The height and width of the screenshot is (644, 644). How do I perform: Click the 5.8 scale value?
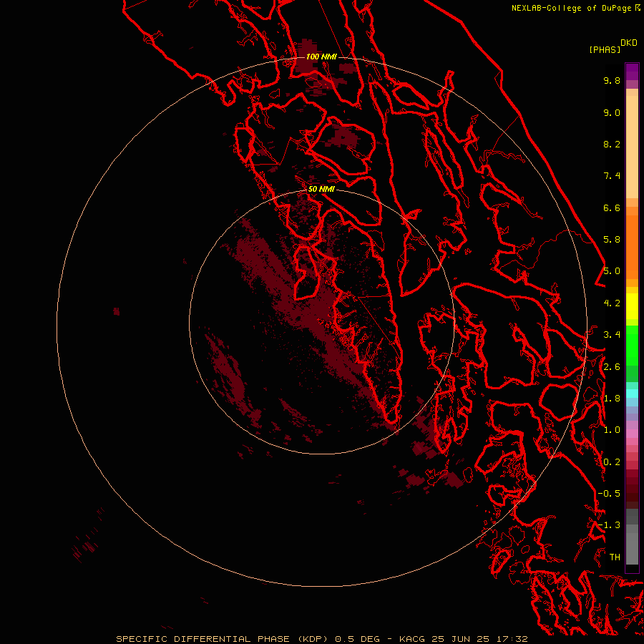(612, 240)
